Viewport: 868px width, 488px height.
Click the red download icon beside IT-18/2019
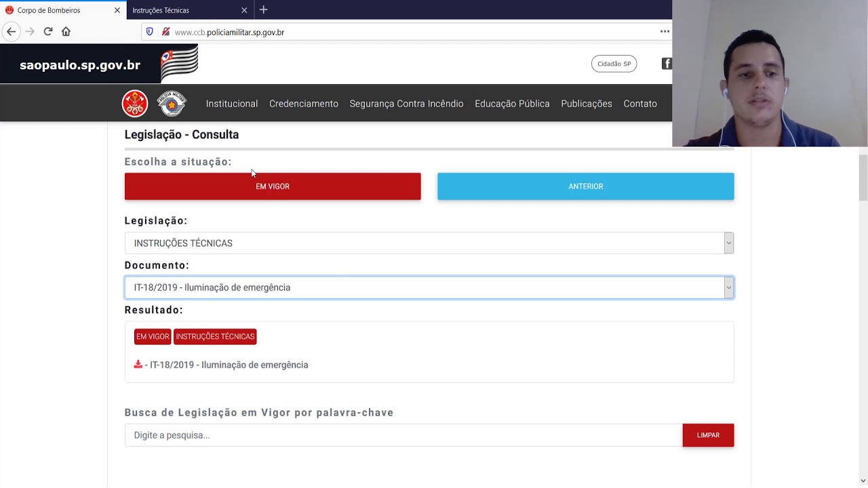(138, 364)
